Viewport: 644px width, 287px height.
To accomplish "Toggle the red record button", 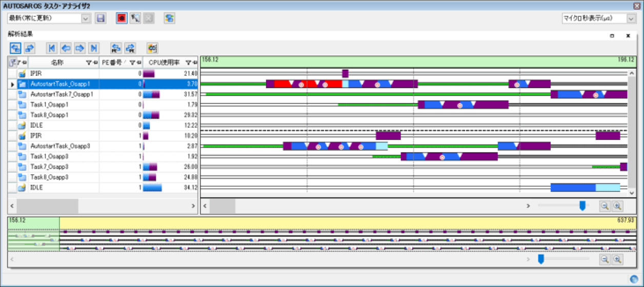I will tap(121, 18).
